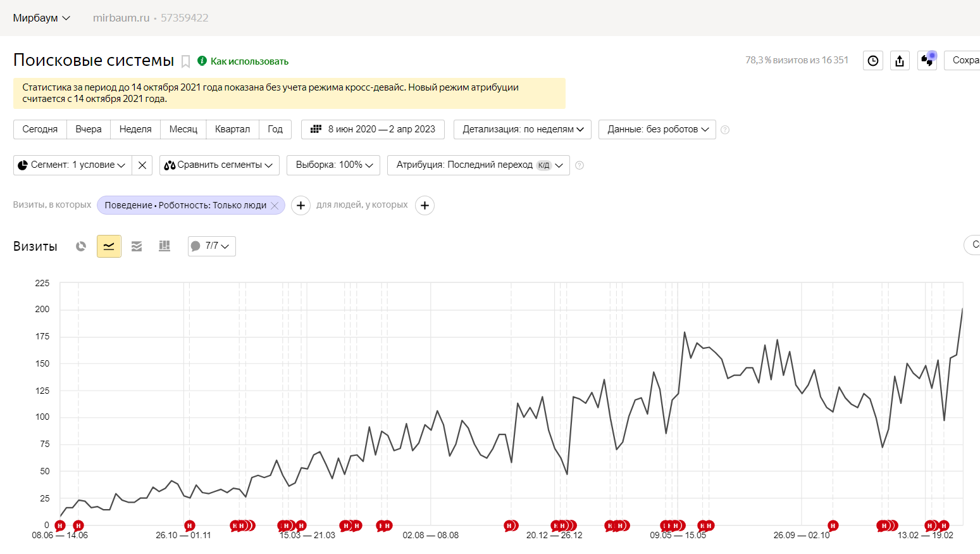Click the export share icon
The height and width of the screenshot is (554, 980).
(900, 61)
